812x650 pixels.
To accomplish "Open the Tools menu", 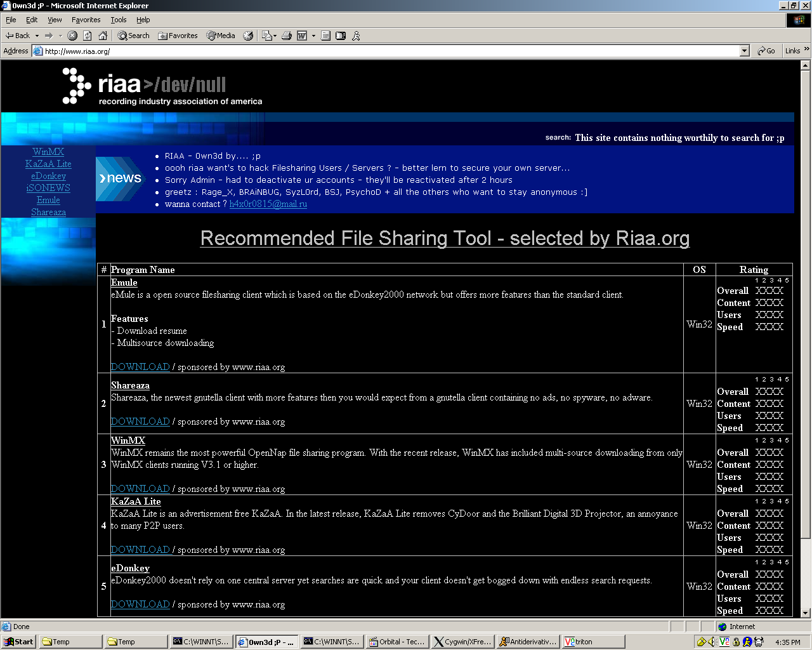I will [x=119, y=20].
